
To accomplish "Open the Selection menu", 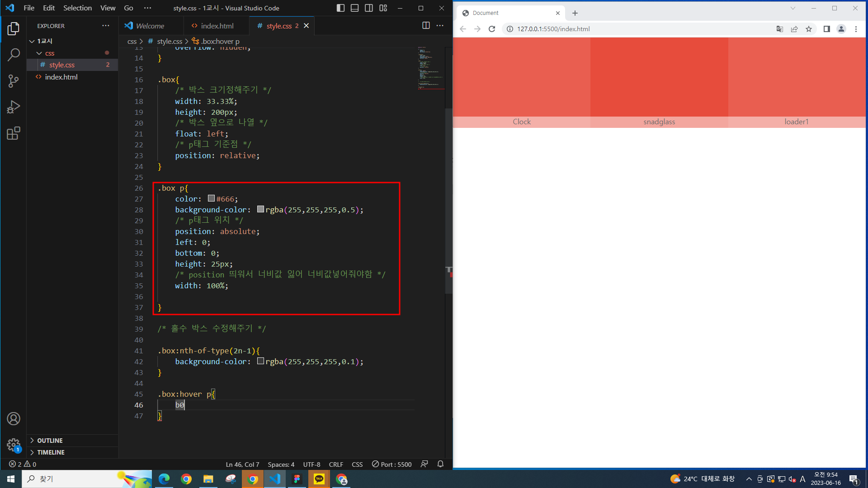I will tap(77, 8).
